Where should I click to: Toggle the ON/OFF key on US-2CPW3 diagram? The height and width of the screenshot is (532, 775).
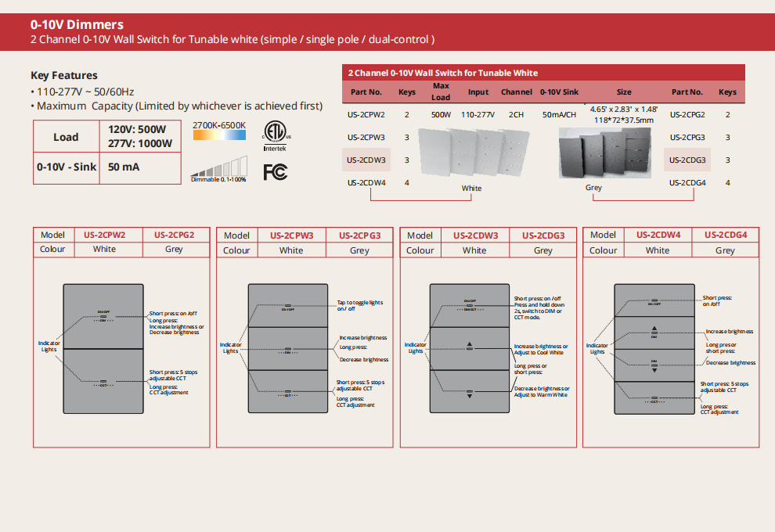point(288,306)
